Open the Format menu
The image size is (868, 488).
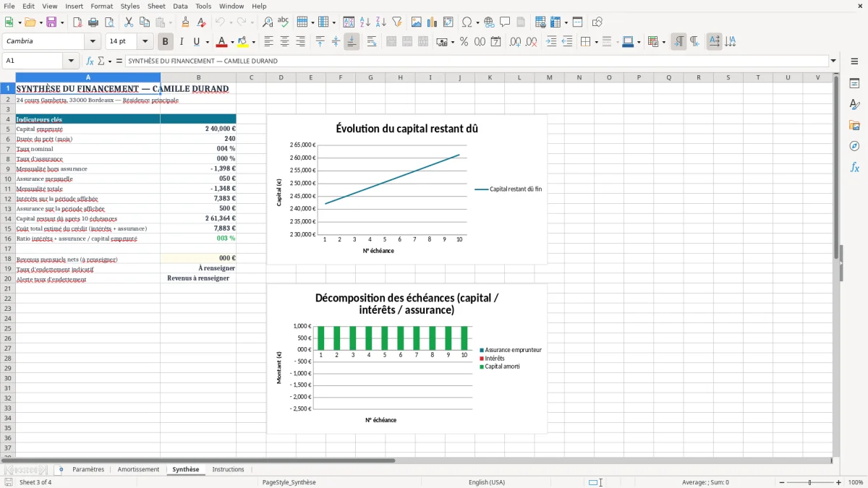(x=101, y=6)
